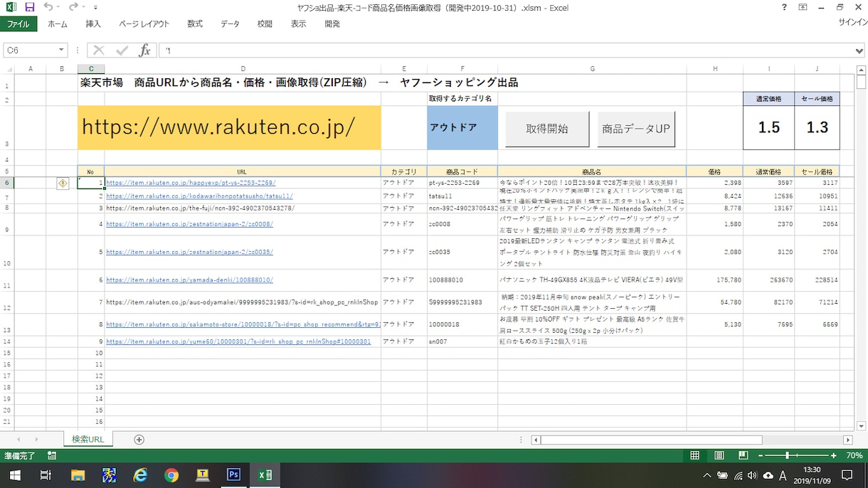Click the Insert Function fx icon
Screen dimensions: 868x488
(144, 51)
